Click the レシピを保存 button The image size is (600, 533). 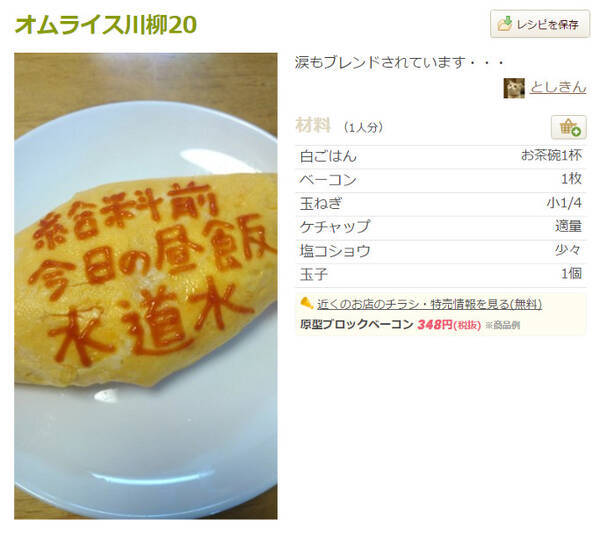tap(540, 24)
